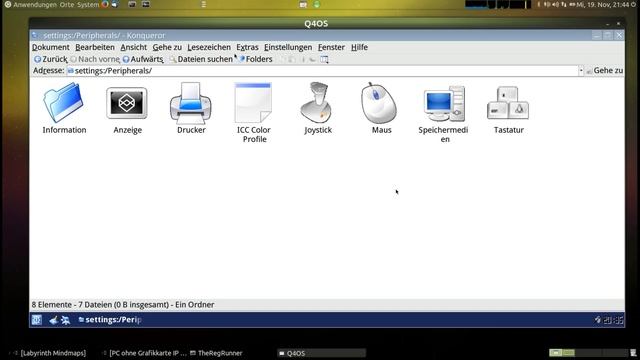Screen dimensions: 640x360
Task: Click the show desktop icon in Q4OS panel
Action: tap(53, 320)
